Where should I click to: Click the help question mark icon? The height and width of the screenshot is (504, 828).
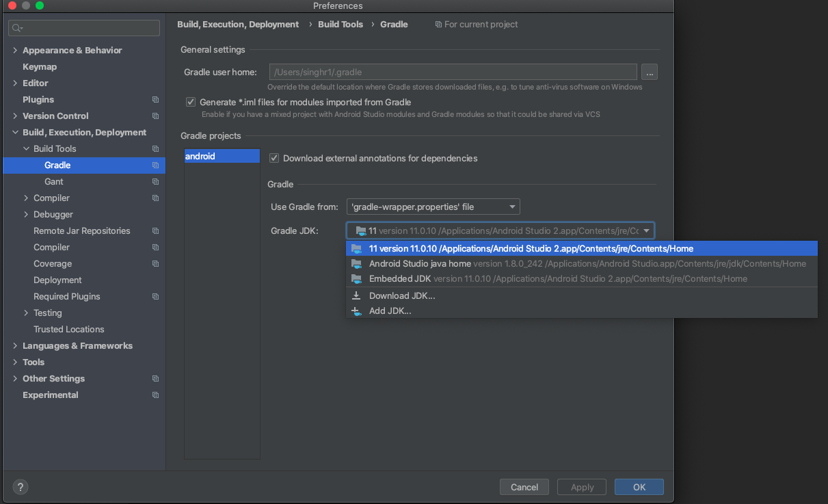pos(20,487)
